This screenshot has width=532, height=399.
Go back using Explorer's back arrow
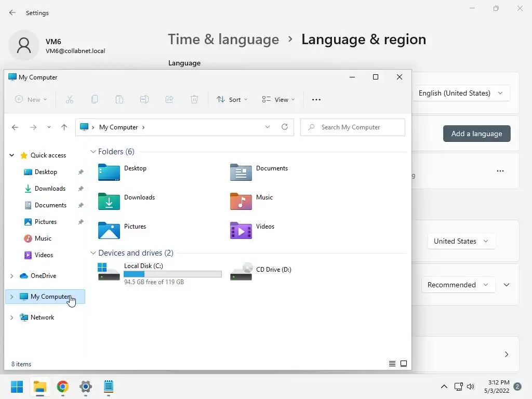coord(15,127)
